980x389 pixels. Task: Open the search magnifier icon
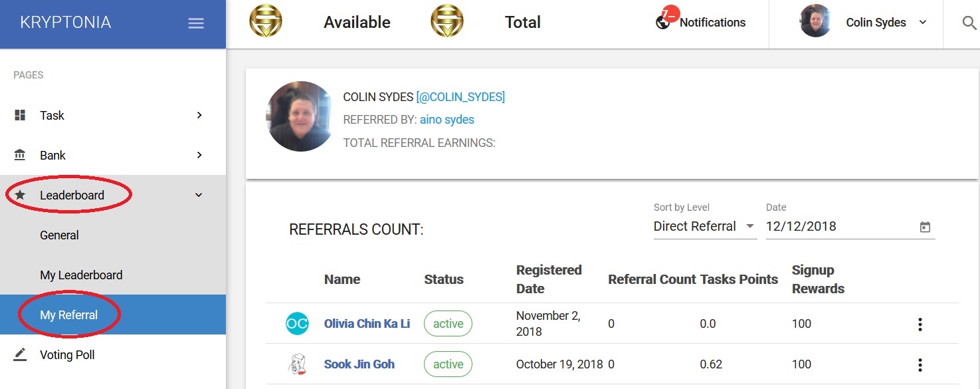click(969, 23)
